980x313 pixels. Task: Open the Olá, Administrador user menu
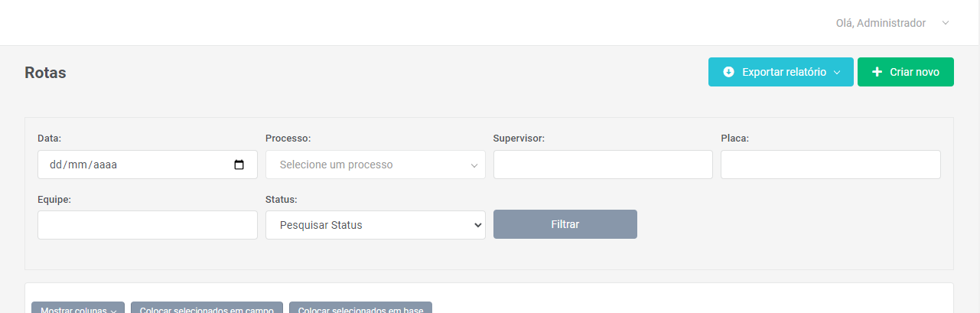click(881, 23)
